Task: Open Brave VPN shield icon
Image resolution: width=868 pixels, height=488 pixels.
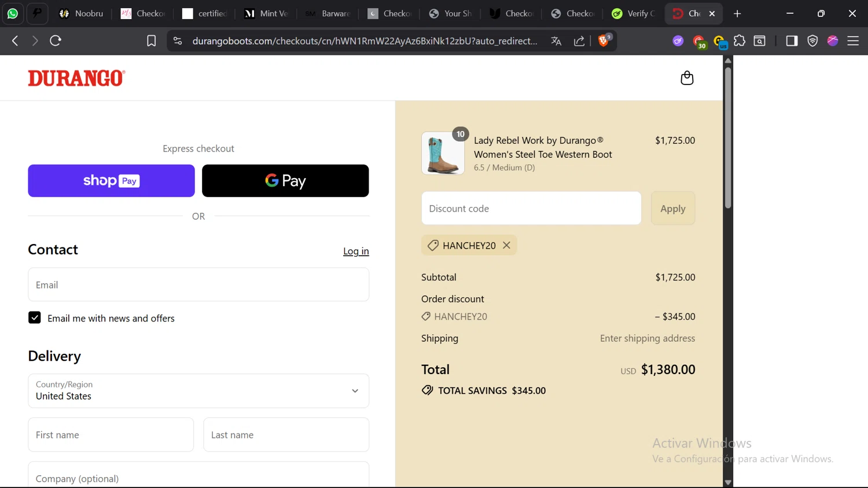Action: pos(812,40)
